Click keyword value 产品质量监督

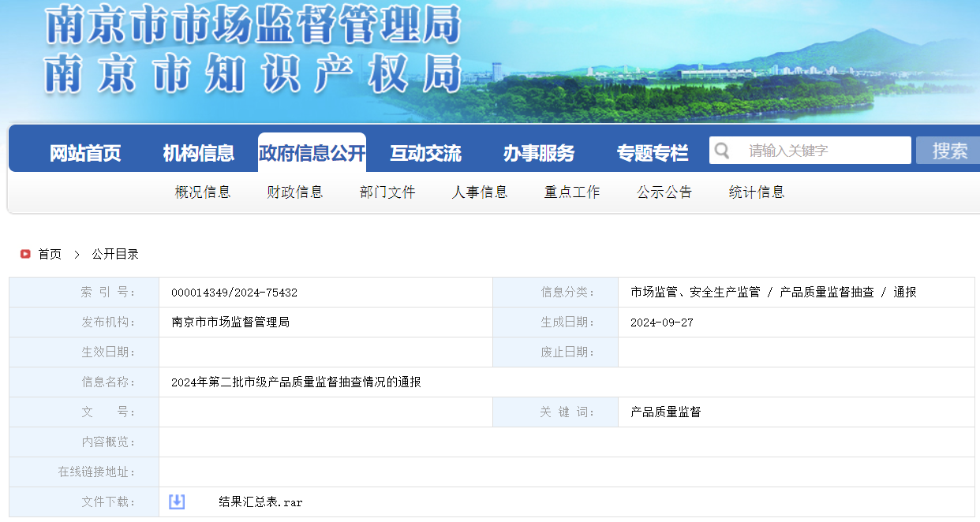[x=666, y=412]
